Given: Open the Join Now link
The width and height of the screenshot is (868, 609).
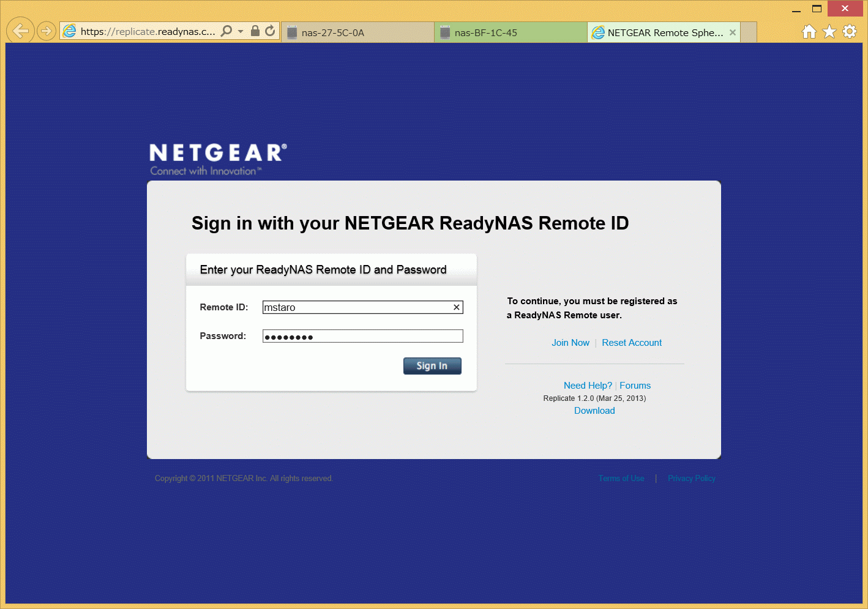Looking at the screenshot, I should click(571, 343).
